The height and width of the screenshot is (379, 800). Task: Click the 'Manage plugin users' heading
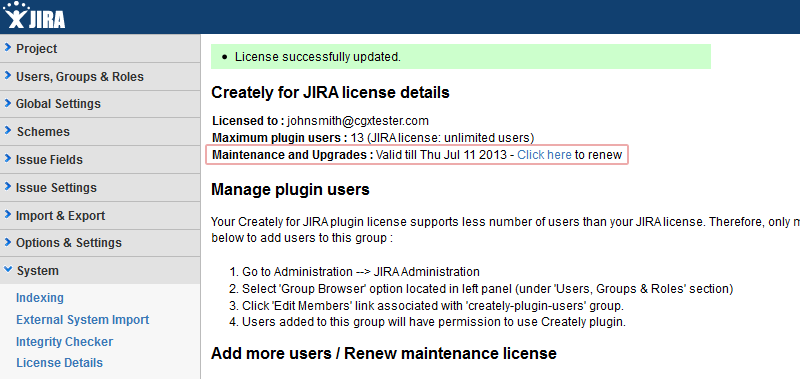[x=290, y=190]
